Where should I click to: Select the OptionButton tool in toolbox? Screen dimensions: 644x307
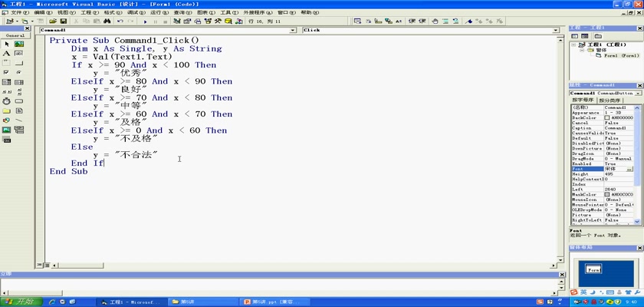click(18, 72)
